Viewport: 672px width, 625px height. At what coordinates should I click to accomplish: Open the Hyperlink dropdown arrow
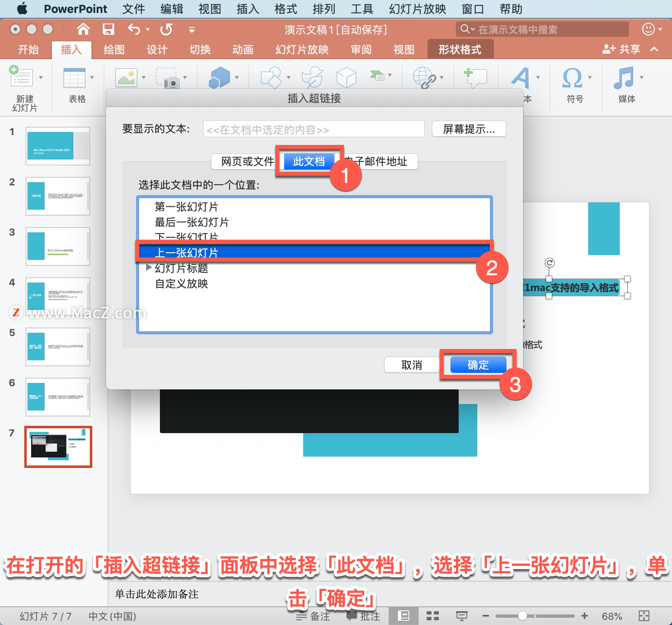(x=442, y=77)
